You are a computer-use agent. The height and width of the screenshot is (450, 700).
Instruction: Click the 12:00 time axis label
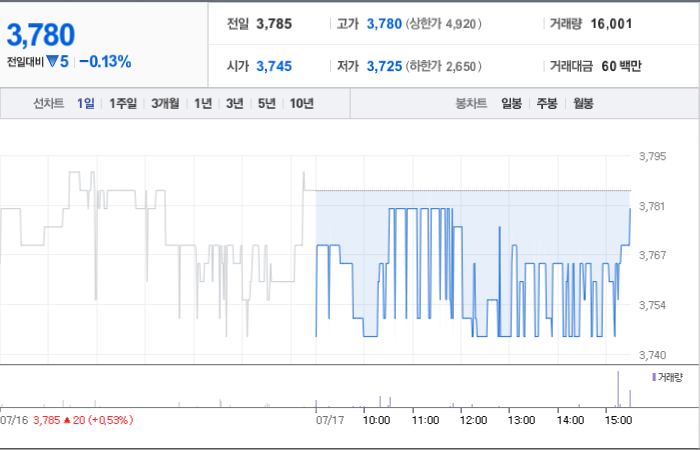(473, 420)
